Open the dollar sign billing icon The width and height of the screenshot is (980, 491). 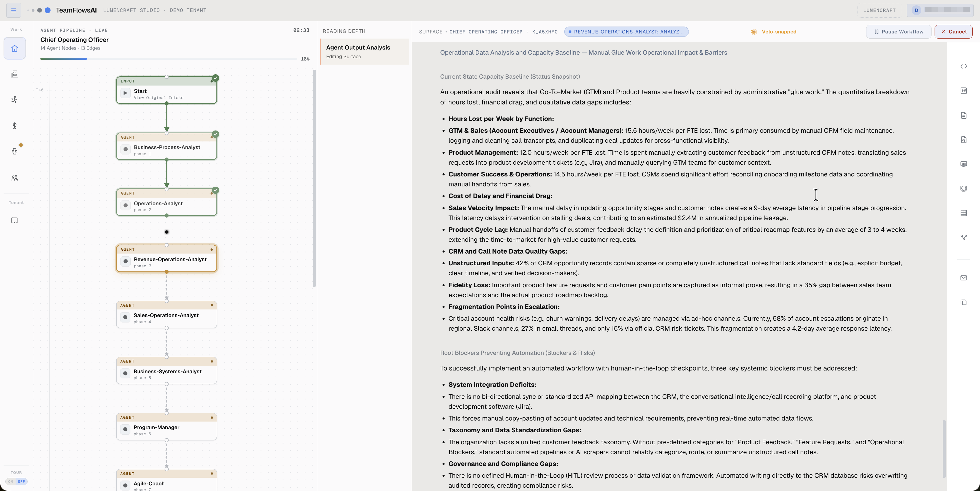15,126
